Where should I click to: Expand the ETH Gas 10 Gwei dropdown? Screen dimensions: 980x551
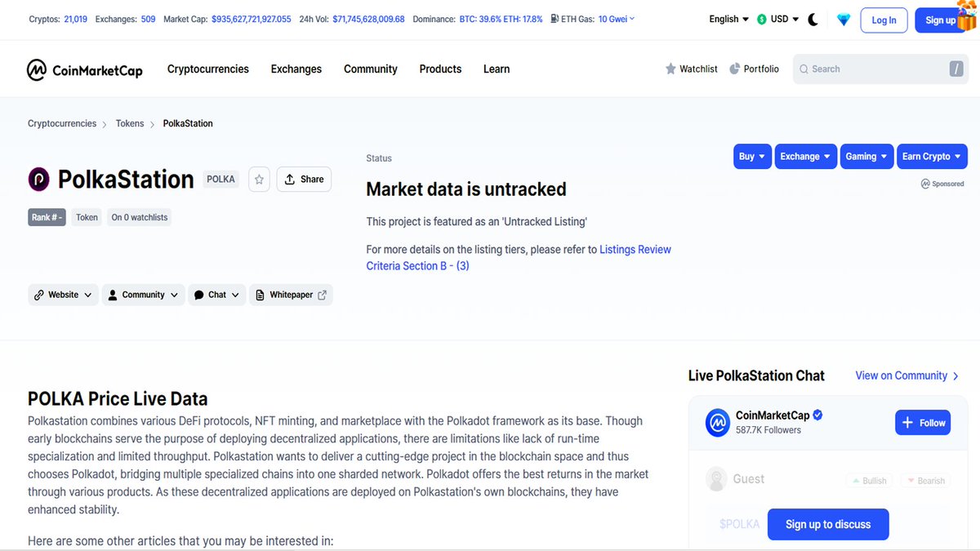tap(617, 19)
